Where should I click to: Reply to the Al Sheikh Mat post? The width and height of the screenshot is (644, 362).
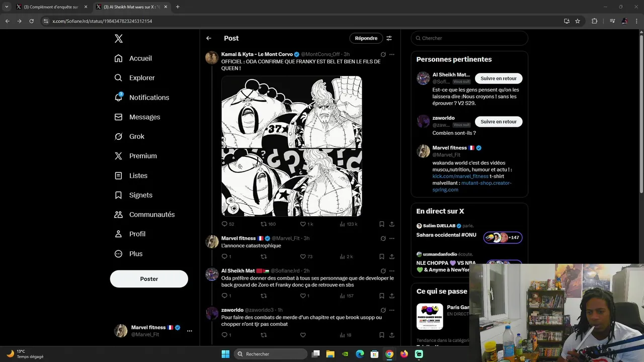tap(226, 296)
